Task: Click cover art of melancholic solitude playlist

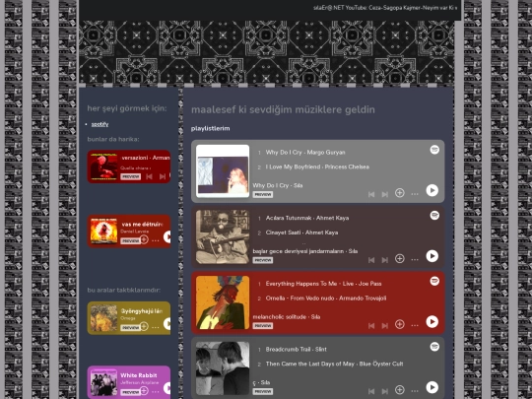Action: (x=223, y=302)
